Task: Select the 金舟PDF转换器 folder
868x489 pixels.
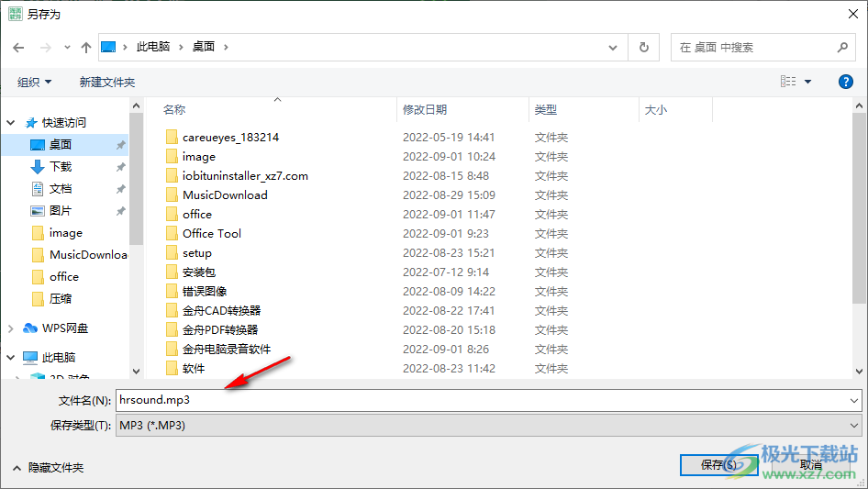Action: pos(220,330)
